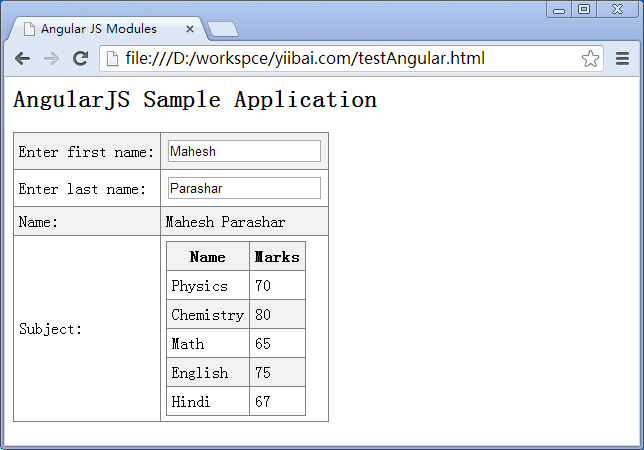Close the Angular JS Modules tab
The height and width of the screenshot is (450, 644).
(190, 29)
